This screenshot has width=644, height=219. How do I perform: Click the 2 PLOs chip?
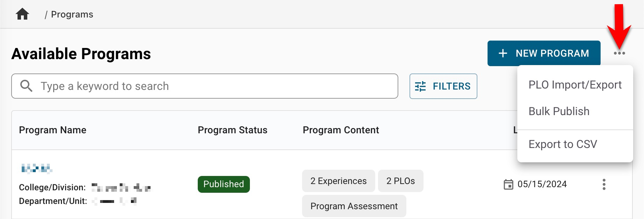pyautogui.click(x=400, y=181)
